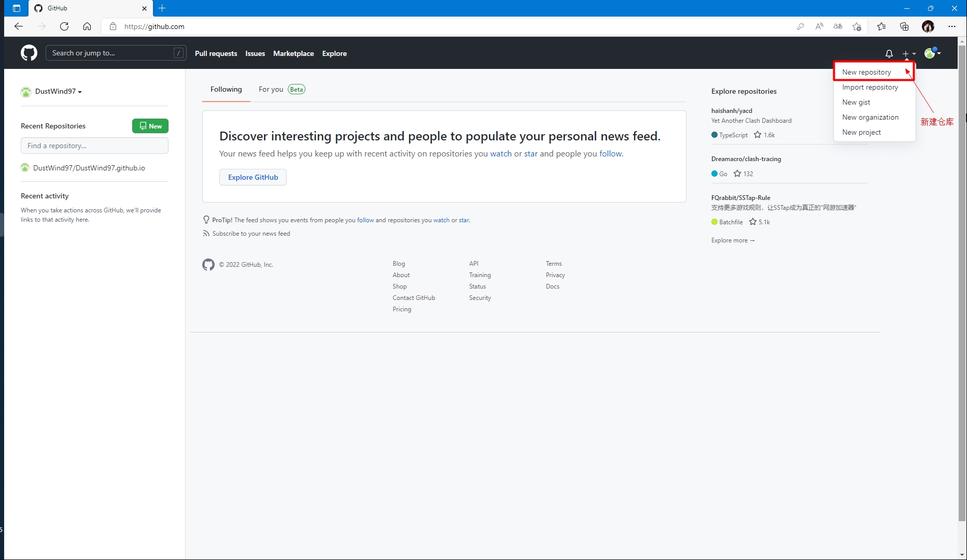
Task: Open DustWind97/DustWind97.github.io repository
Action: (89, 168)
